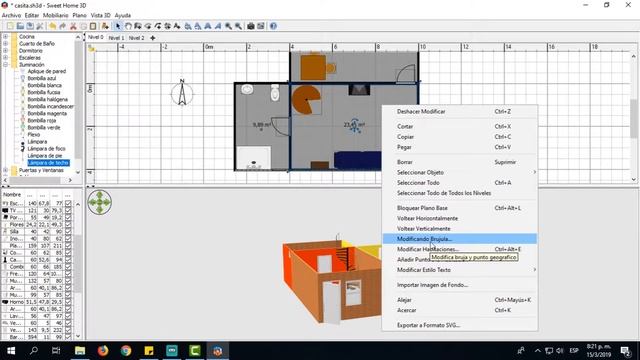Screen dimensions: 640x360
Task: Choose Deshacer Modificar in context menu
Action: (460, 111)
